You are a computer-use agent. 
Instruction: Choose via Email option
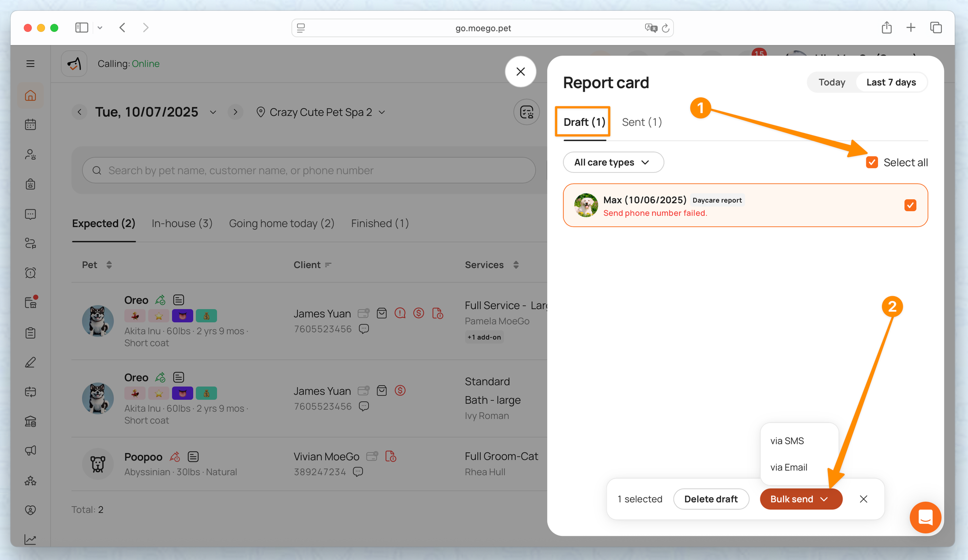[x=788, y=468]
